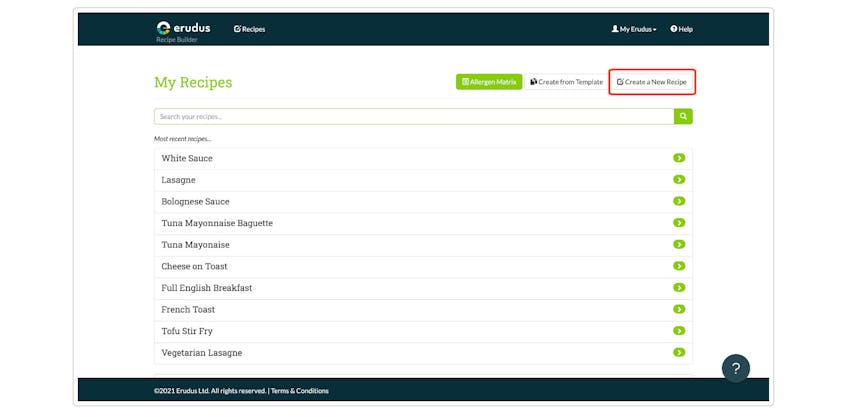
Task: Open Tuna Mayonaise via its arrow icon
Action: pos(679,244)
